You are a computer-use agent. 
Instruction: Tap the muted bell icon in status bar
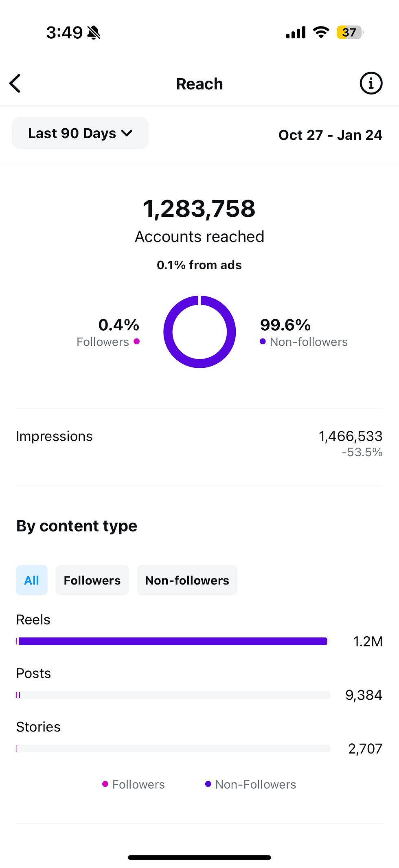pyautogui.click(x=94, y=33)
